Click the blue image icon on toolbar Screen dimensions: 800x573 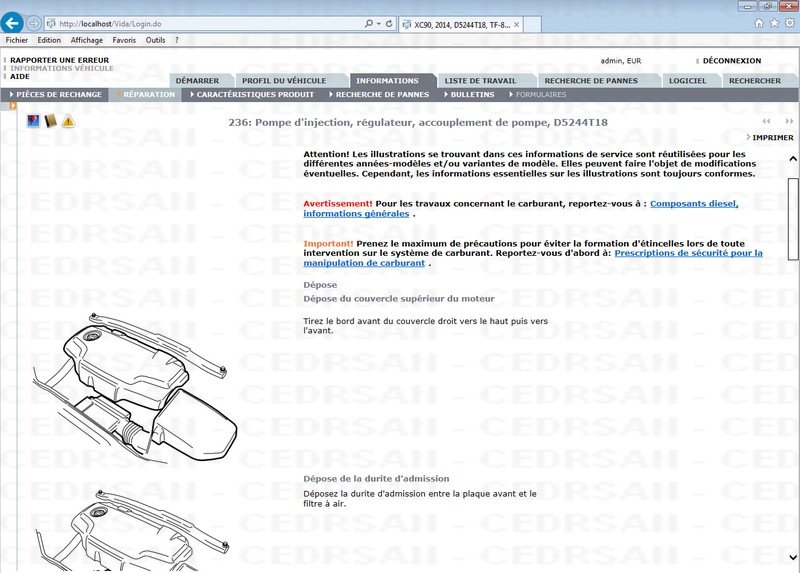(34, 121)
